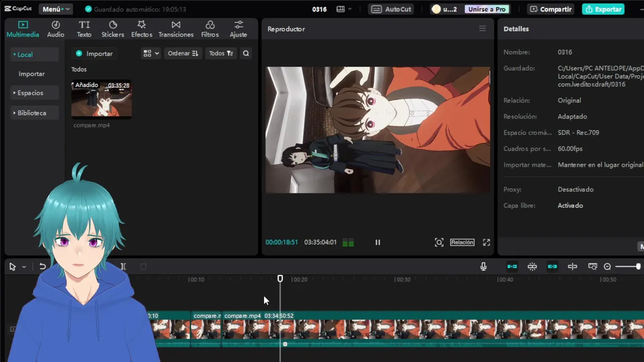Switch to the Audio tab
644x362 pixels.
coord(55,29)
